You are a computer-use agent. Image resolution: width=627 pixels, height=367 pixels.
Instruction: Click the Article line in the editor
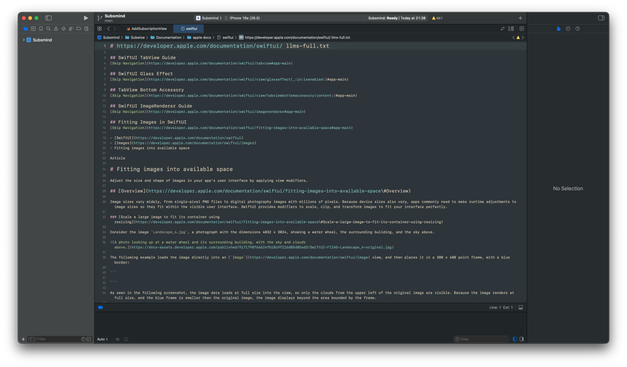117,158
